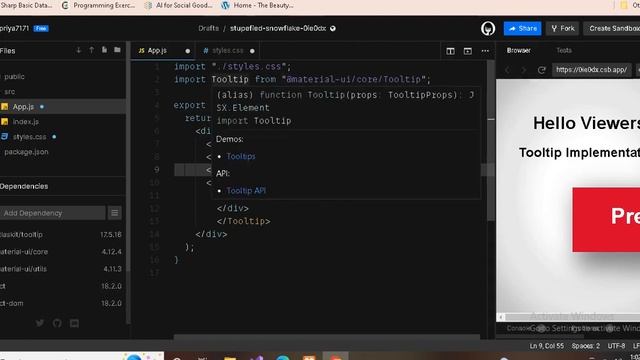Viewport: 640px width, 360px height.
Task: Click the red button in preview
Action: pyautogui.click(x=606, y=220)
